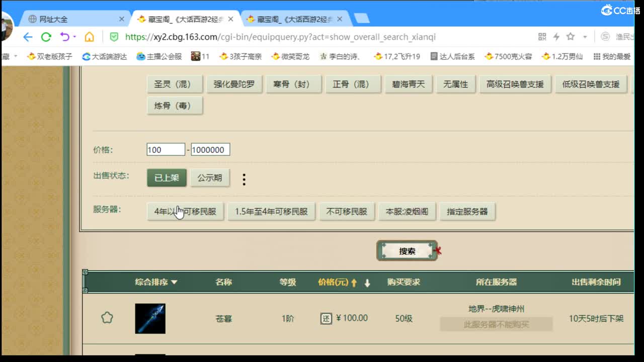644x362 pixels.
Task: Favorite the 苍暮 item with star icon
Action: 107,318
